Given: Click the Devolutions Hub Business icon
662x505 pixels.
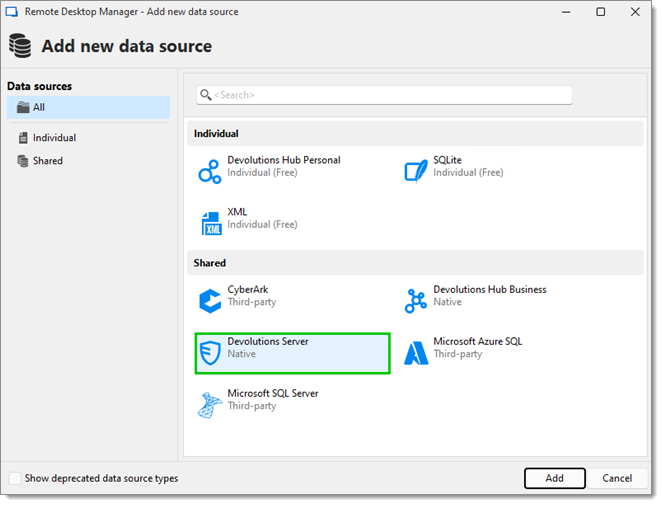Looking at the screenshot, I should (x=416, y=301).
